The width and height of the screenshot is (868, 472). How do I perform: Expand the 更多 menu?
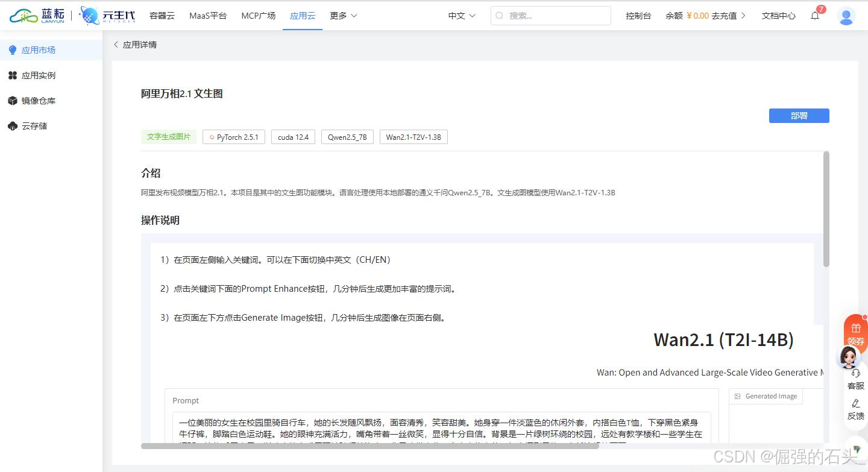(x=344, y=16)
